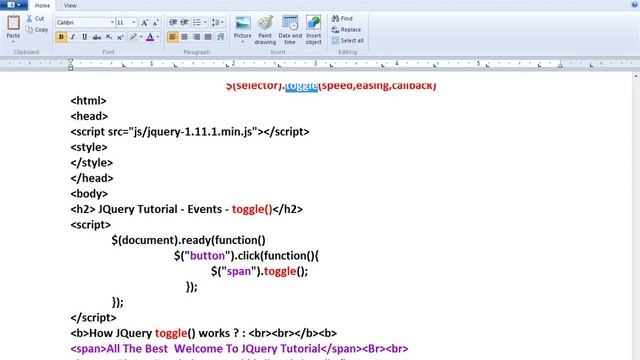Image resolution: width=640 pixels, height=360 pixels.
Task: Open text highlight color dropdown arrow
Action: click(141, 37)
